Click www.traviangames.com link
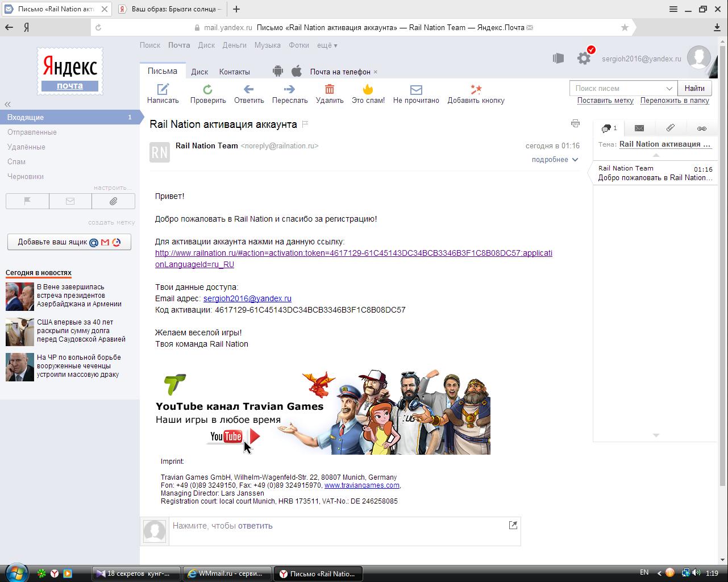The height and width of the screenshot is (582, 728). click(361, 485)
